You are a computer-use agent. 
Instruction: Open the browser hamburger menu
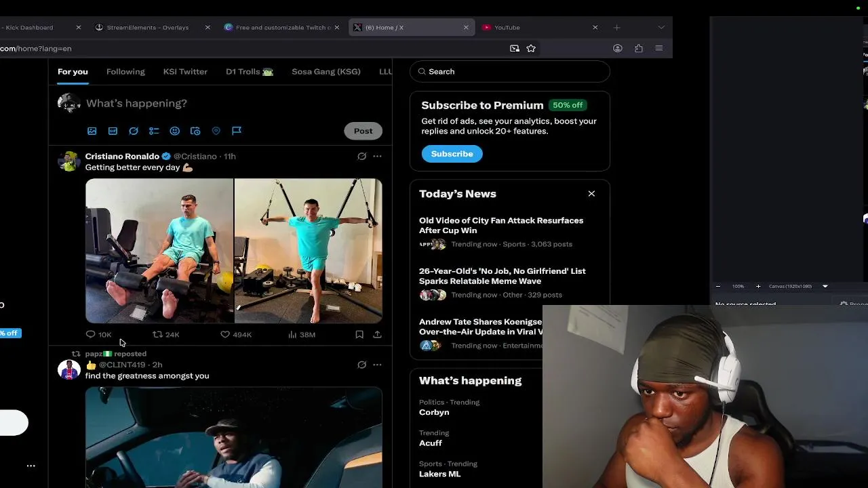point(659,48)
